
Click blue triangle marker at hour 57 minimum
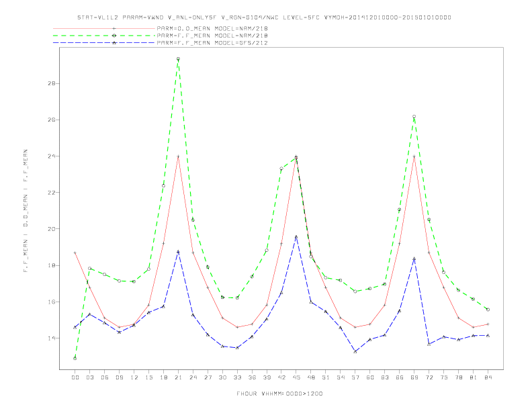point(355,352)
